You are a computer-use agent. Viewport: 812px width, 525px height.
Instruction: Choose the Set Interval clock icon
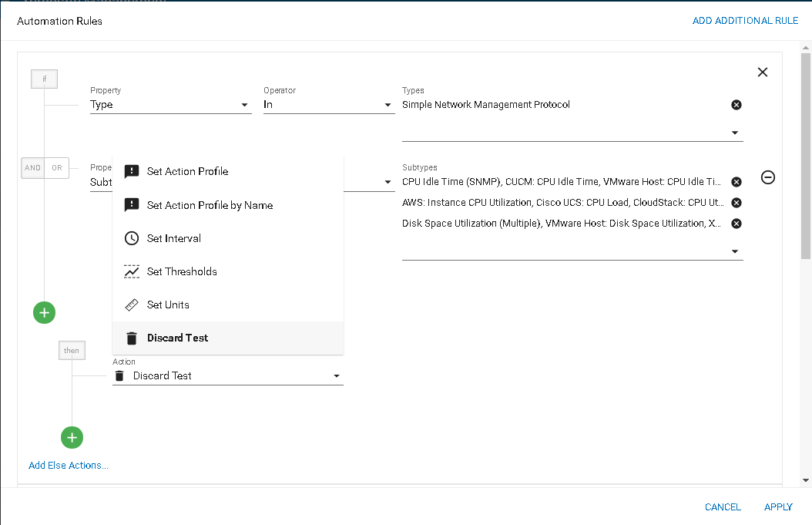pyautogui.click(x=132, y=238)
